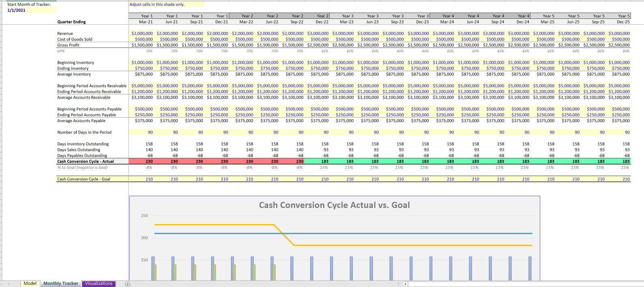The height and width of the screenshot is (287, 644).
Task: Click the GP% row label
Action: pos(61,51)
